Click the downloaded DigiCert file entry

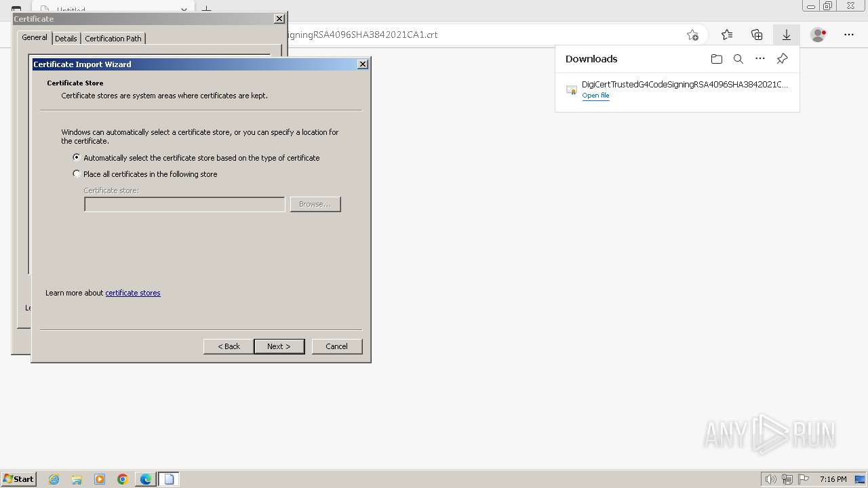click(677, 89)
